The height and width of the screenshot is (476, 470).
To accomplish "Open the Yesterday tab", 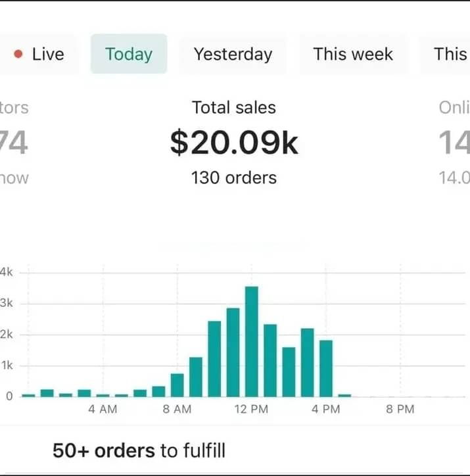I will [233, 54].
